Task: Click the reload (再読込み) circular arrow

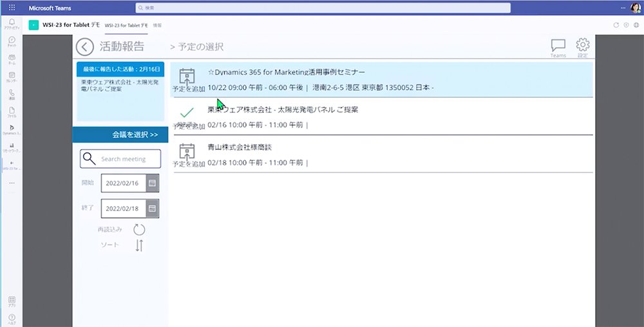Action: click(x=139, y=229)
